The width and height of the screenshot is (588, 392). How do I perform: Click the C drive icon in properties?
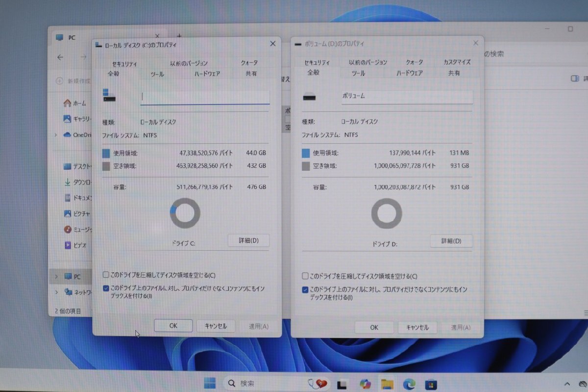(109, 95)
